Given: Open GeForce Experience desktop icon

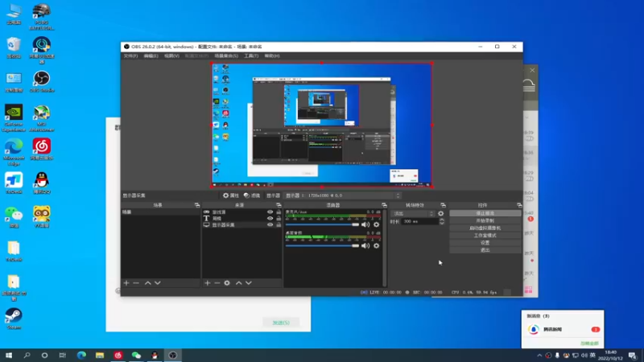Looking at the screenshot, I should coord(14,118).
